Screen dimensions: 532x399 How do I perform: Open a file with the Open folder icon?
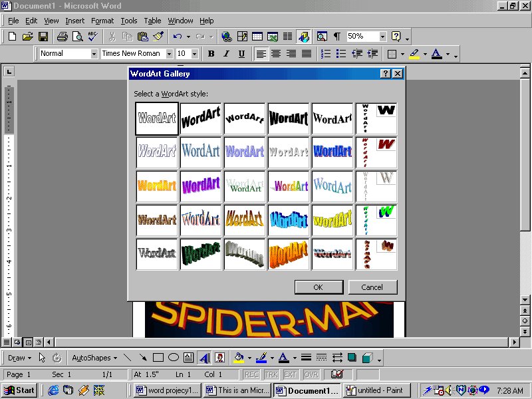pyautogui.click(x=27, y=37)
